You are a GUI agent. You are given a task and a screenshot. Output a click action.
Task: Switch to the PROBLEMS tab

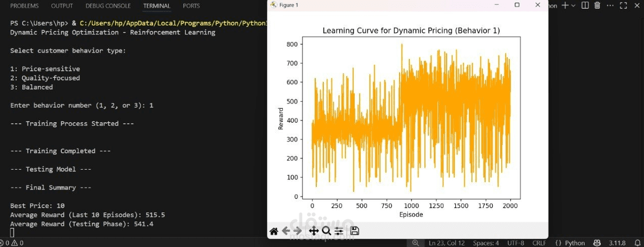(x=24, y=6)
